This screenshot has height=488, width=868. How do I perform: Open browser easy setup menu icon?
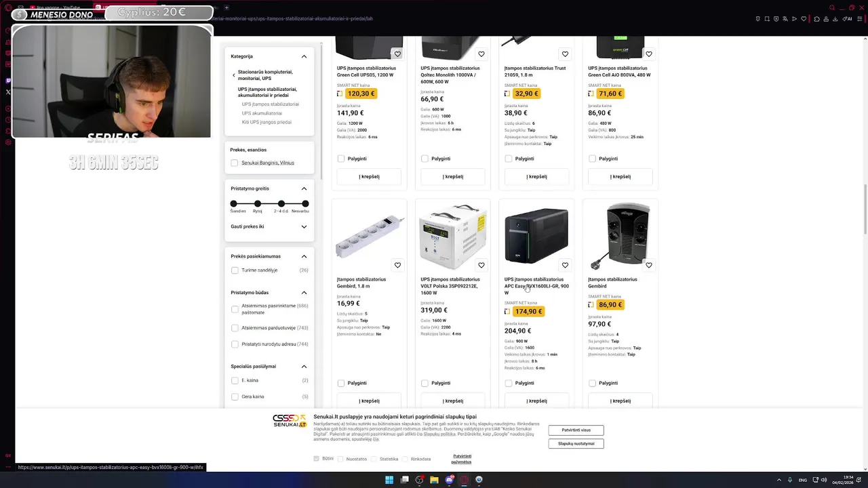coord(860,19)
